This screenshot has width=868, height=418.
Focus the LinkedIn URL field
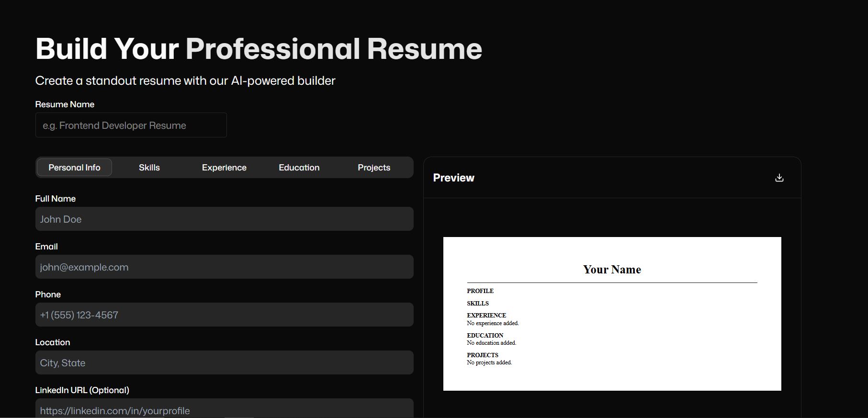225,408
